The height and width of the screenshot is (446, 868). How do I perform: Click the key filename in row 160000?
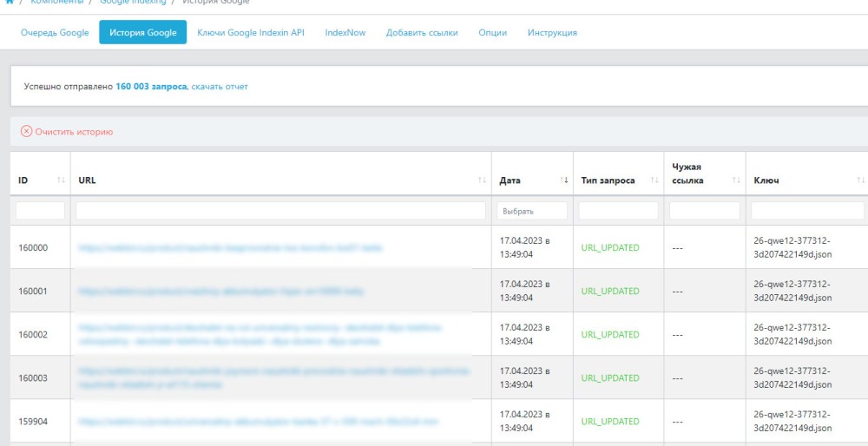coord(792,248)
